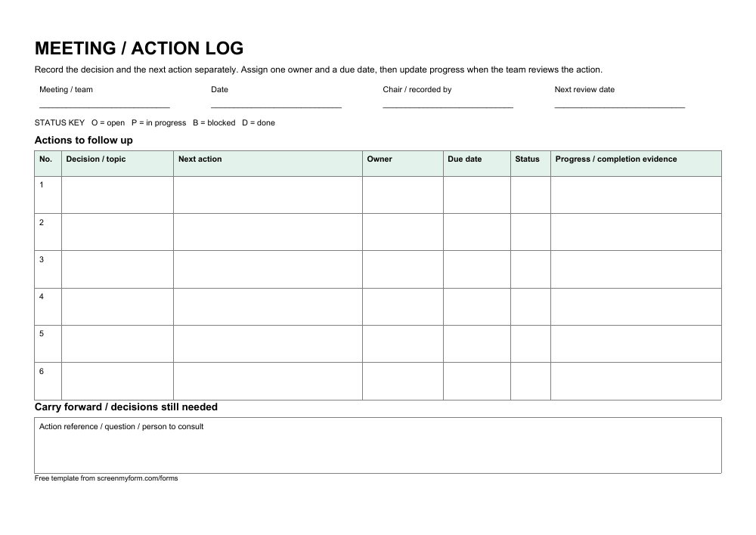Screen dimensions: 756x535
Task: Click row number 6 cell
Action: [x=48, y=382]
